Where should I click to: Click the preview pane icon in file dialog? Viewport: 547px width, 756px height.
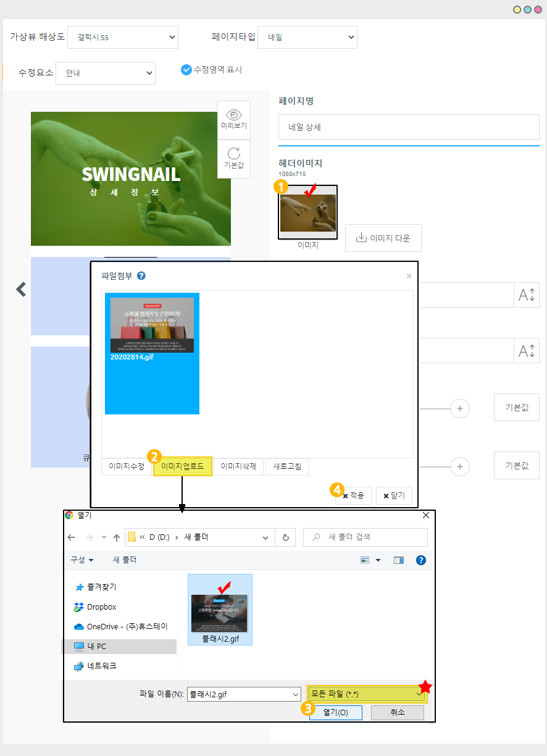[x=399, y=560]
